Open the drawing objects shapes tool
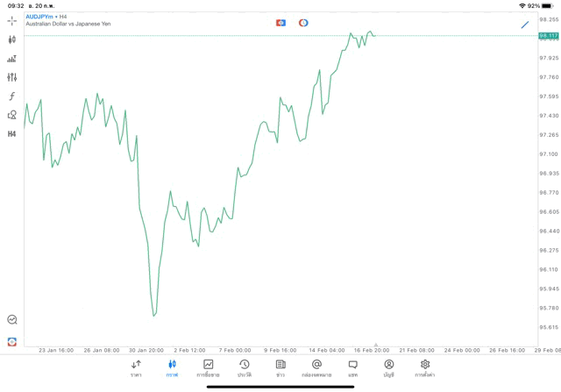The height and width of the screenshot is (392, 561). click(11, 115)
